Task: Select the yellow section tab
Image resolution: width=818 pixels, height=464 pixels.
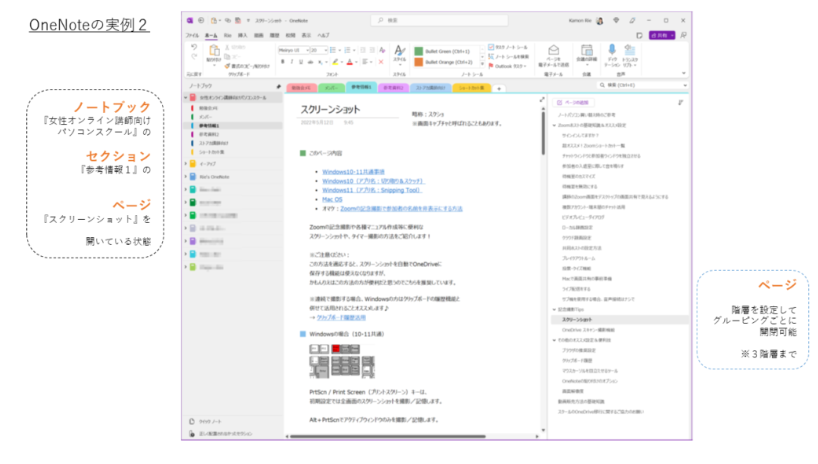Action: pyautogui.click(x=477, y=88)
